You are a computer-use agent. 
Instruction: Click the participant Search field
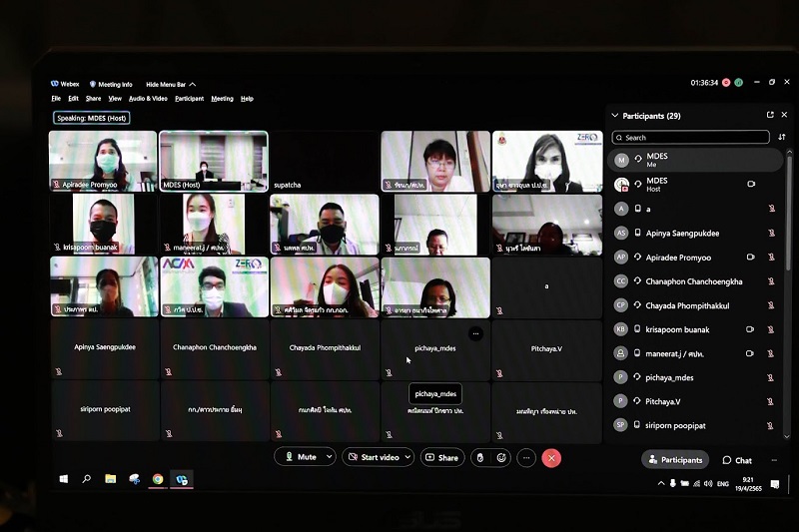[690, 137]
